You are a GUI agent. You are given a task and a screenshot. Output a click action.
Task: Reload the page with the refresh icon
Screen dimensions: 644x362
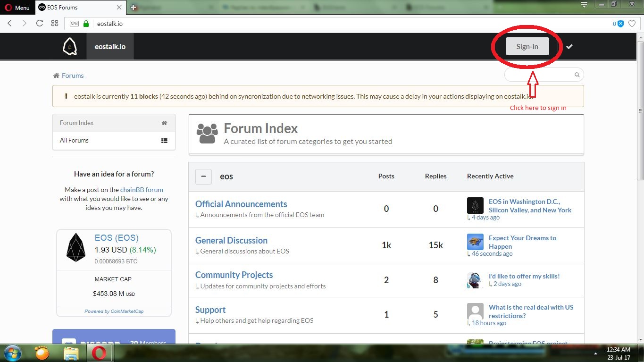[x=40, y=23]
